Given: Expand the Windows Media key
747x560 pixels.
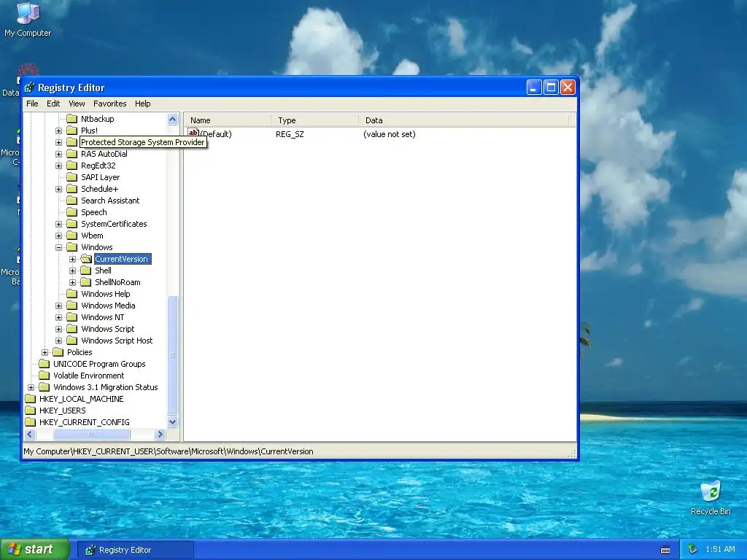Looking at the screenshot, I should (x=58, y=306).
